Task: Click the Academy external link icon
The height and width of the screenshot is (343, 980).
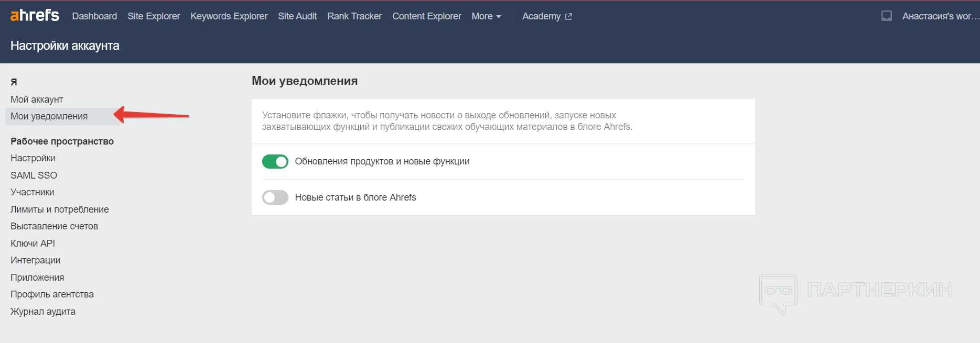Action: (568, 17)
